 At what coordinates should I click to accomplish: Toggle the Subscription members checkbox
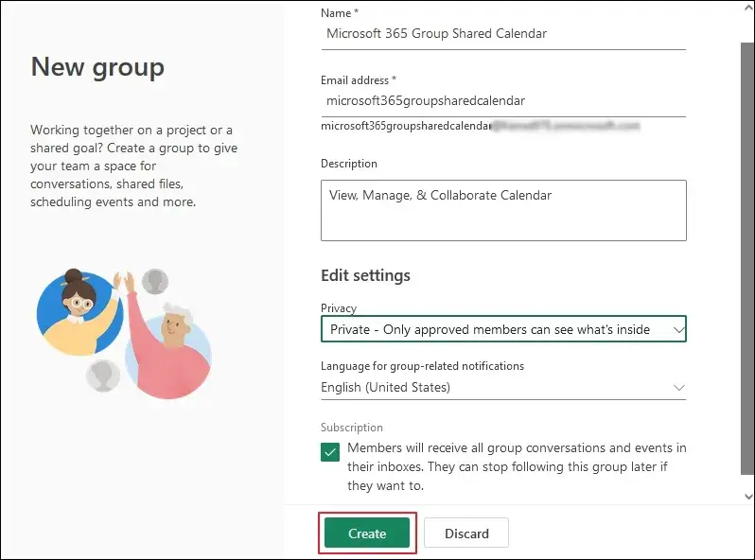[x=330, y=452]
